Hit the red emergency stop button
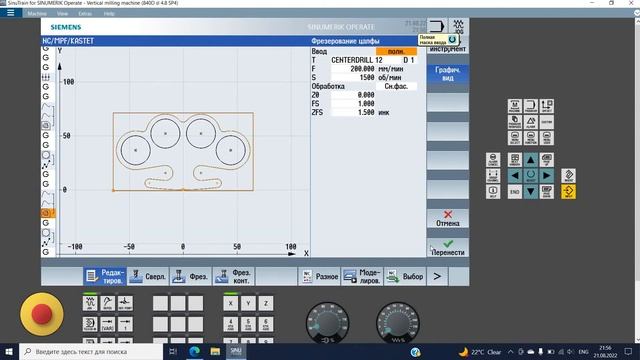Image resolution: width=640 pixels, height=360 pixels. coord(42,314)
